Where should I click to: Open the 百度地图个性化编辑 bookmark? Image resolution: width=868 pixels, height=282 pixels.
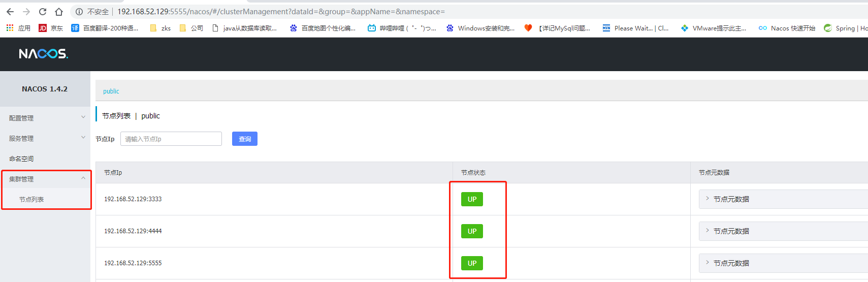point(323,28)
